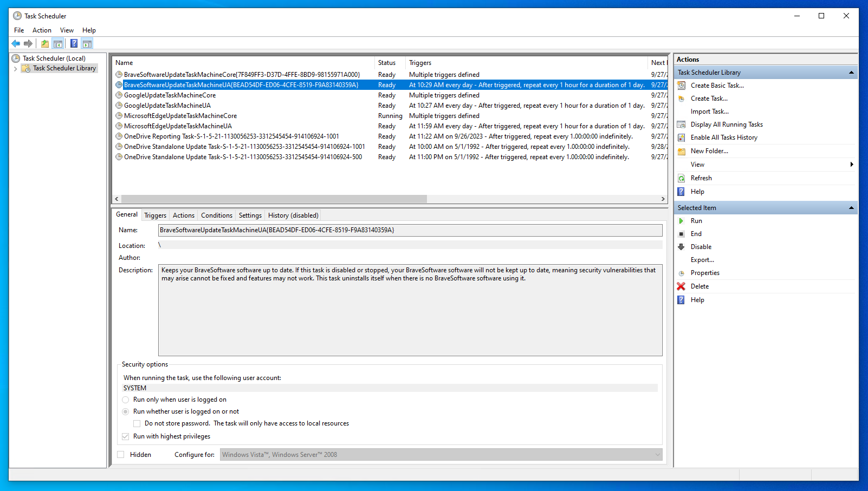
Task: Switch to the Triggers tab
Action: (x=155, y=215)
